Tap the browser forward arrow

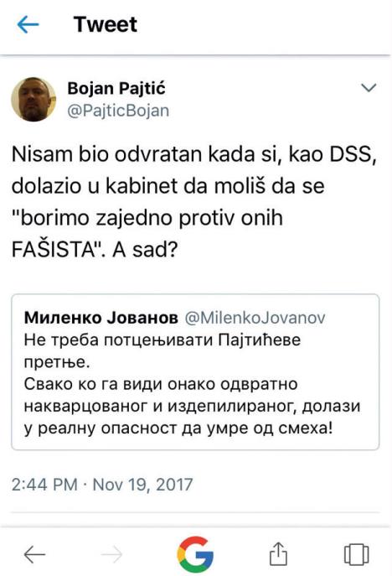pos(111,554)
